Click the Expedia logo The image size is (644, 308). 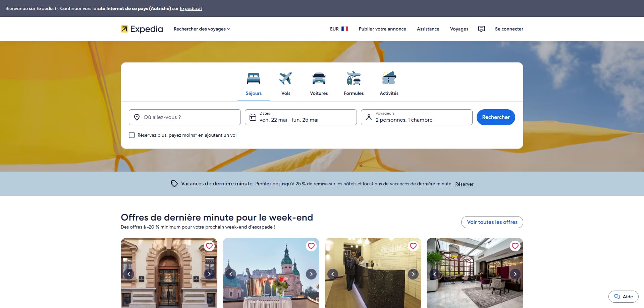click(x=142, y=29)
